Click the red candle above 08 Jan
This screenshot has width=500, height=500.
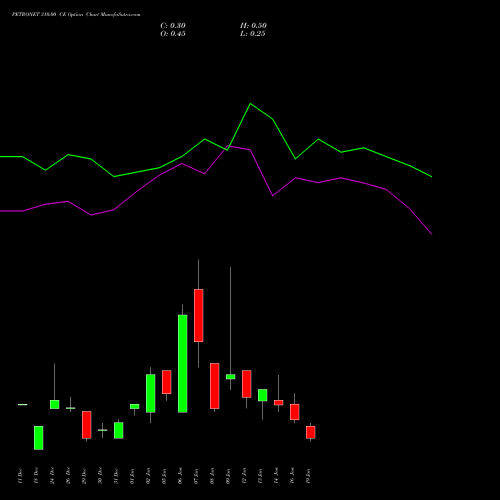click(x=215, y=386)
